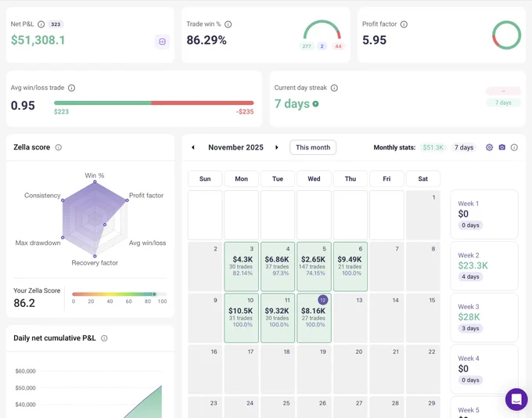Viewport: 532px width, 418px height.
Task: Open the purple Net P&L display icon
Action: [162, 41]
